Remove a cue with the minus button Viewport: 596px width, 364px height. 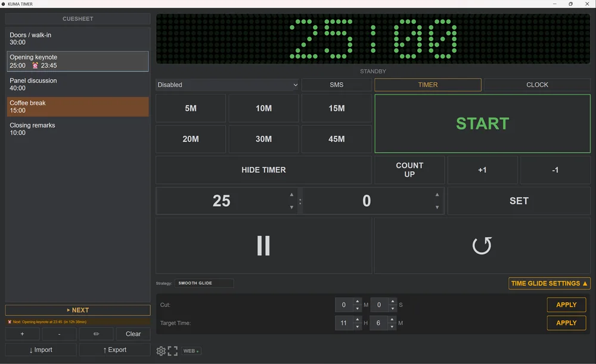[59, 334]
